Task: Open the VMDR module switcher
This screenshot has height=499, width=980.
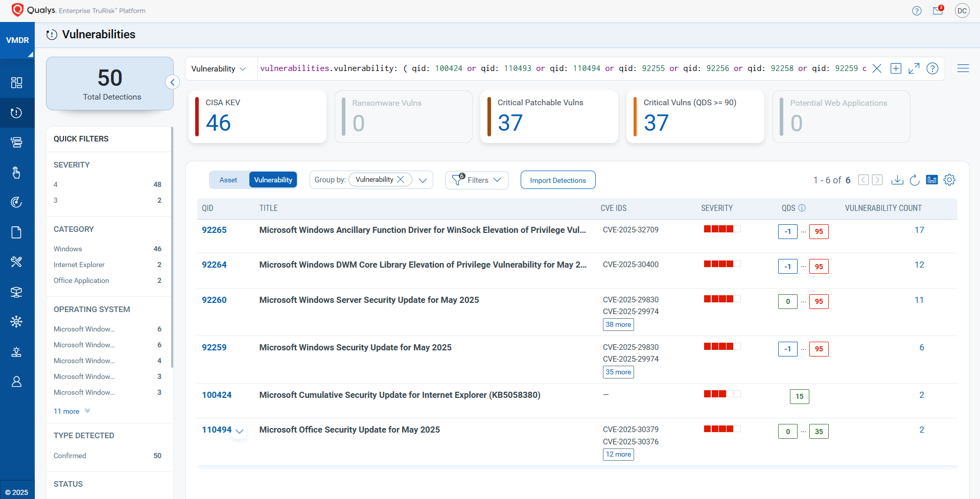Action: coord(17,40)
